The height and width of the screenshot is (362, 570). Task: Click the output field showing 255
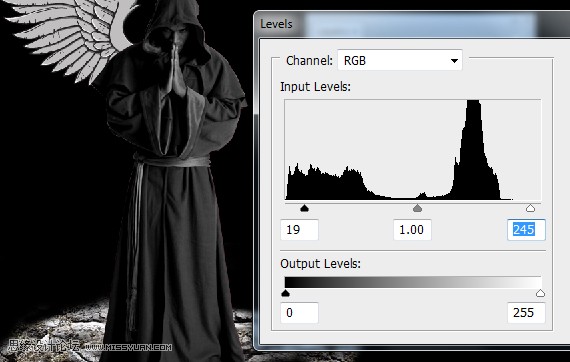[526, 313]
